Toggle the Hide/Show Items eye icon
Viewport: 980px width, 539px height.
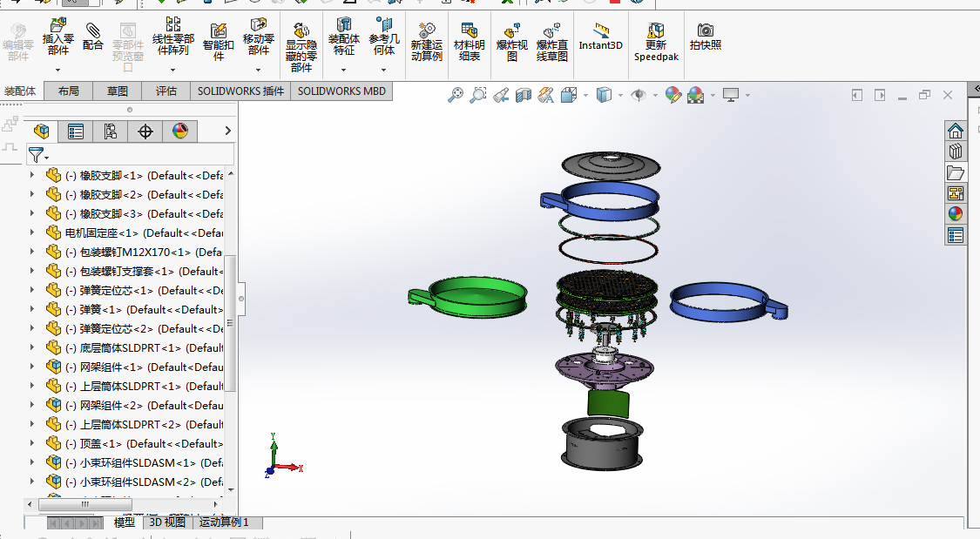[x=639, y=95]
